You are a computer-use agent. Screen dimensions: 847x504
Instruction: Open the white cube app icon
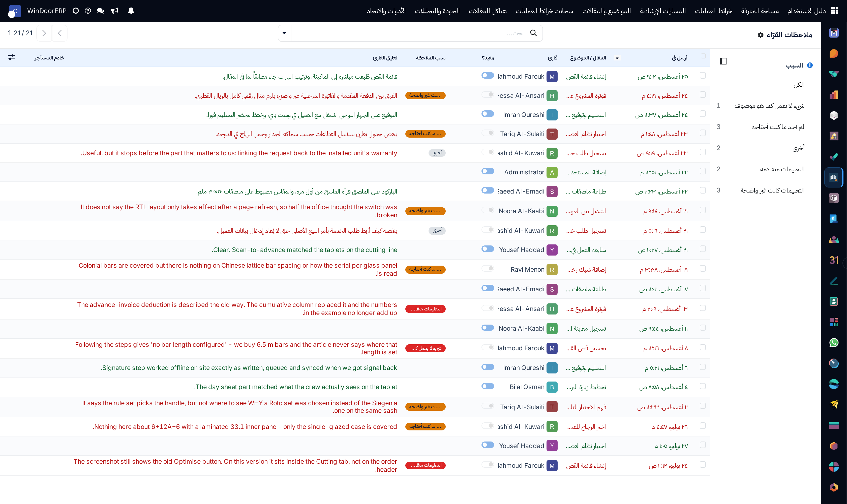click(834, 115)
